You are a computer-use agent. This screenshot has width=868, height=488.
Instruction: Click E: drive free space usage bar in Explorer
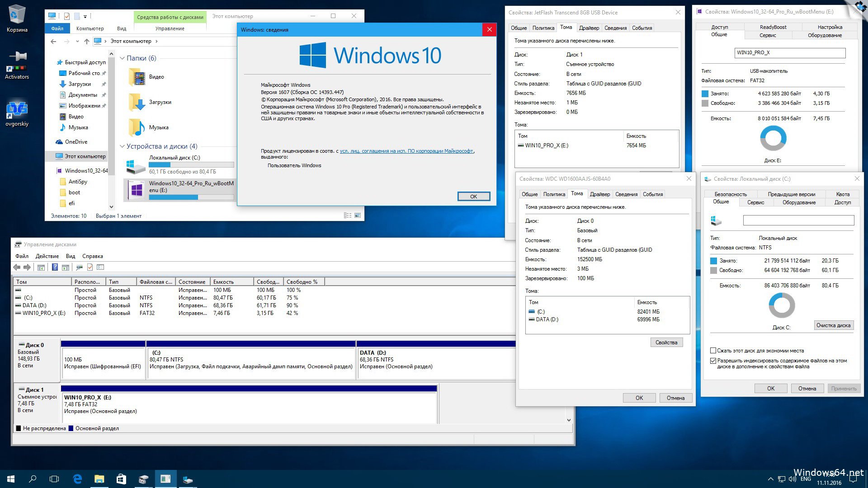(191, 197)
